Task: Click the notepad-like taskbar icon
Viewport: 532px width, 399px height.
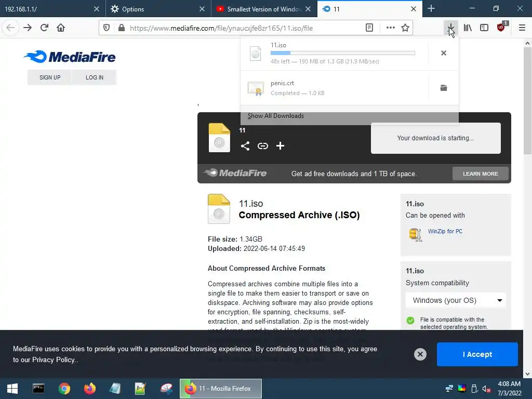Action: [115, 389]
